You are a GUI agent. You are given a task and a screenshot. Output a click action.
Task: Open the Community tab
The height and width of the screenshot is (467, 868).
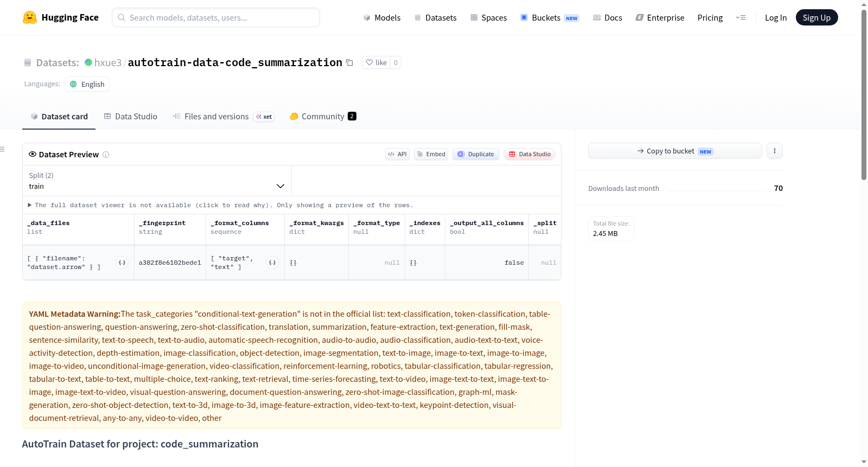point(323,117)
